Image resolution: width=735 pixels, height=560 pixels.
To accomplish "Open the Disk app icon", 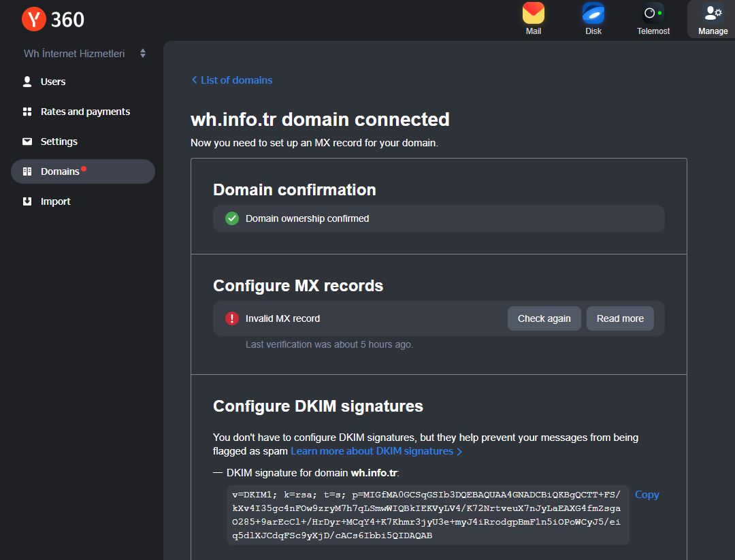I will [x=593, y=13].
